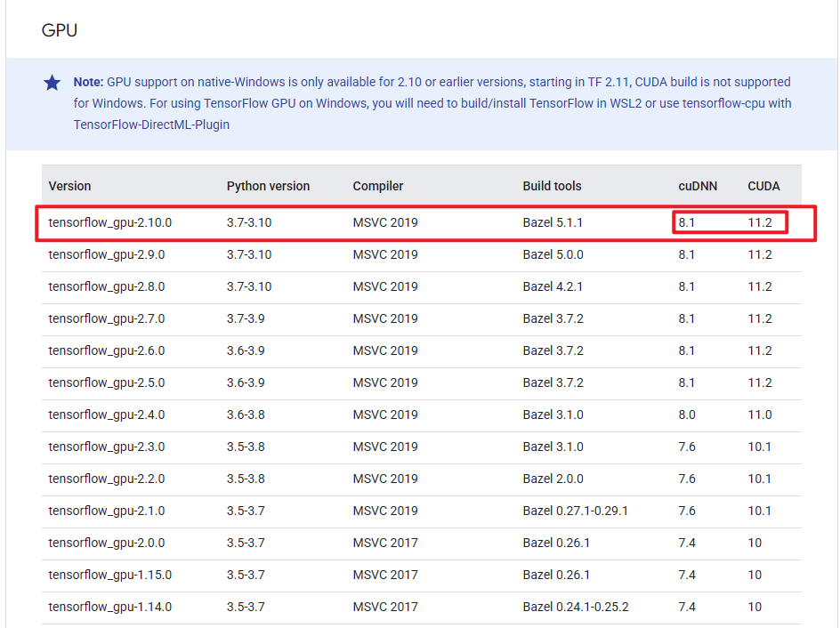Click Bazel 2.0.0 build tools cell

(553, 479)
